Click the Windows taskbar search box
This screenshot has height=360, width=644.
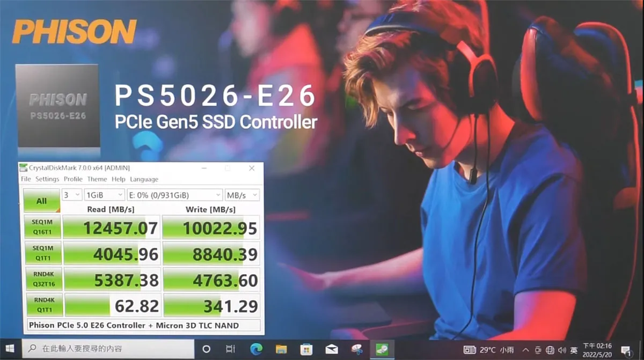(x=109, y=349)
